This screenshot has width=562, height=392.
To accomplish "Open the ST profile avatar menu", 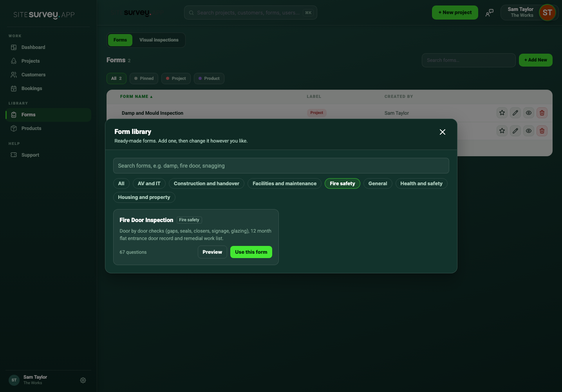I will [x=547, y=13].
